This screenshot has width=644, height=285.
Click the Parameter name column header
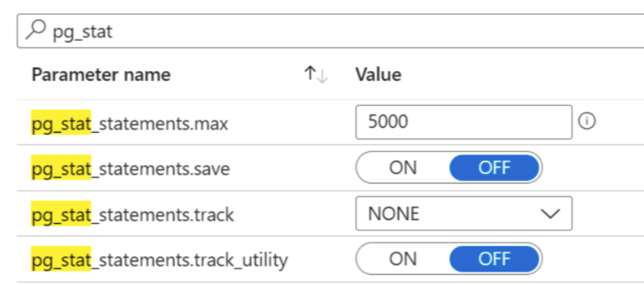pos(101,75)
